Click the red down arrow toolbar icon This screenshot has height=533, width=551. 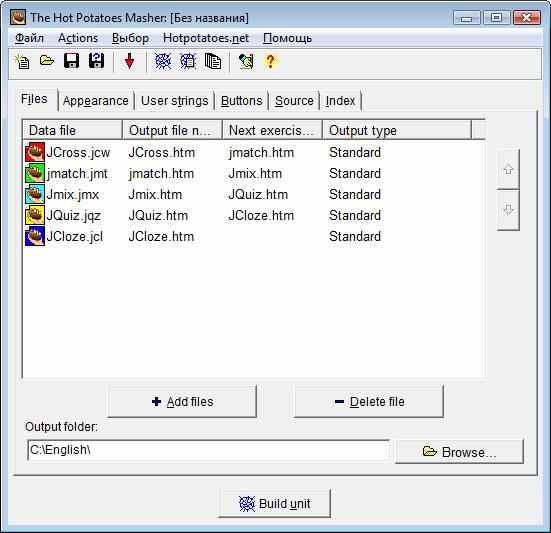[129, 61]
